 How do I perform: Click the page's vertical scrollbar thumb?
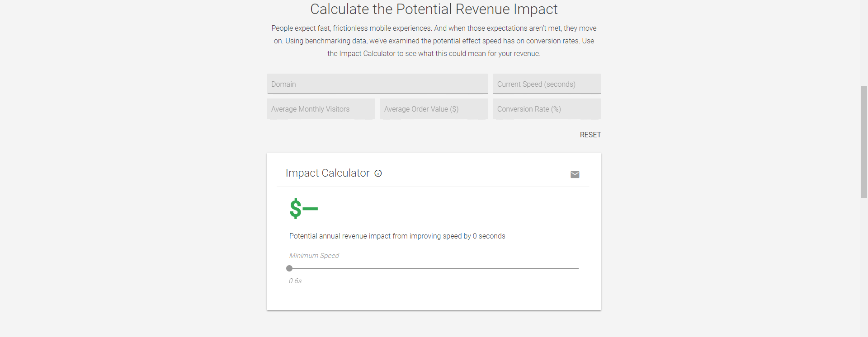coord(864,141)
